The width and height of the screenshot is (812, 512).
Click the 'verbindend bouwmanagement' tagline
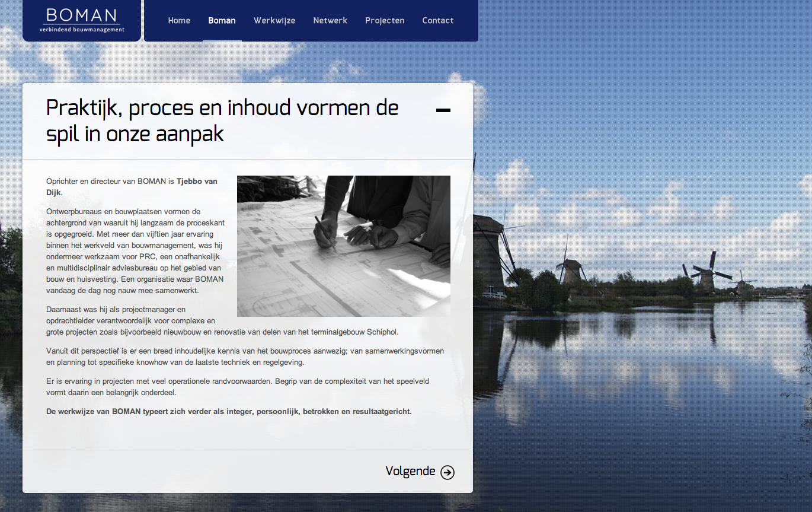[82, 29]
